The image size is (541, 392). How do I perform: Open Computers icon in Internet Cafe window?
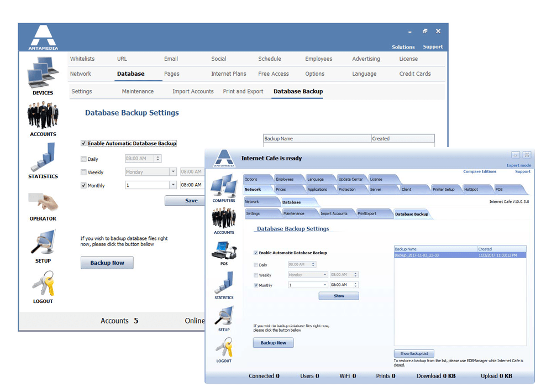(x=224, y=185)
